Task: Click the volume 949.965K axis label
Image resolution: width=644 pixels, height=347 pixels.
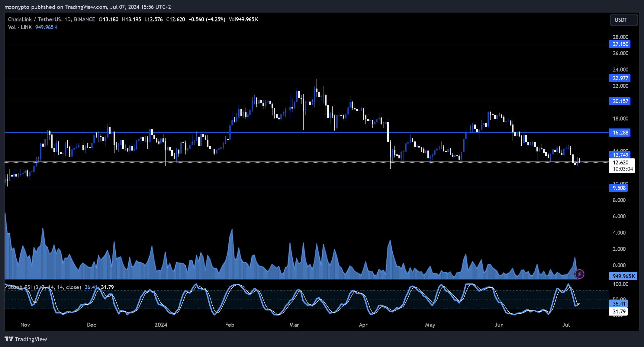Action: 623,276
